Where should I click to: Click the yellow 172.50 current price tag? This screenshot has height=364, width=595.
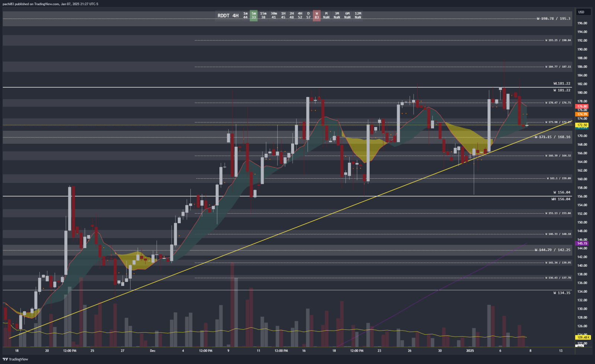582,125
